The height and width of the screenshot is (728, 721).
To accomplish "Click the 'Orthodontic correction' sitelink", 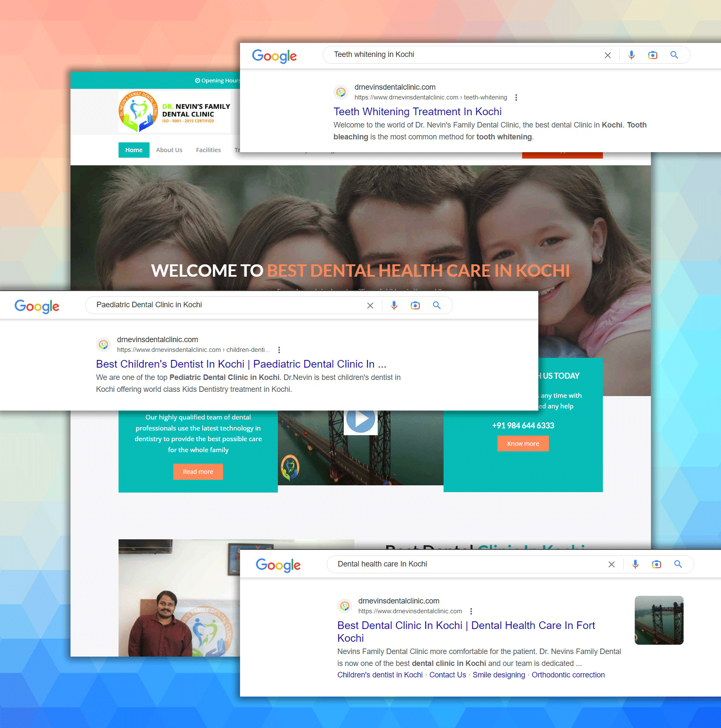I will [x=568, y=675].
